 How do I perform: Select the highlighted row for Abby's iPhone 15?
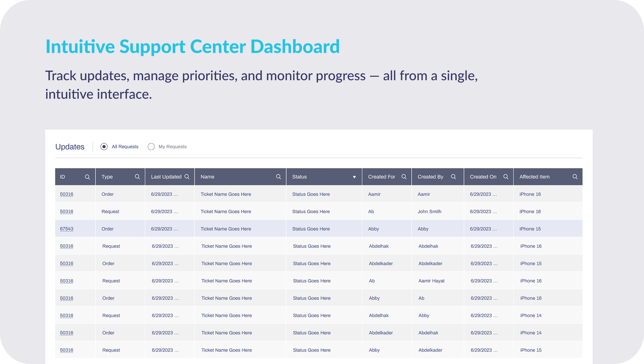tap(318, 229)
